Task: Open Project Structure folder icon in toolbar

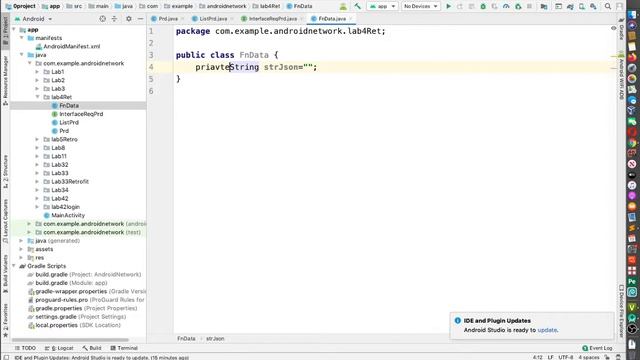Action: point(544,7)
